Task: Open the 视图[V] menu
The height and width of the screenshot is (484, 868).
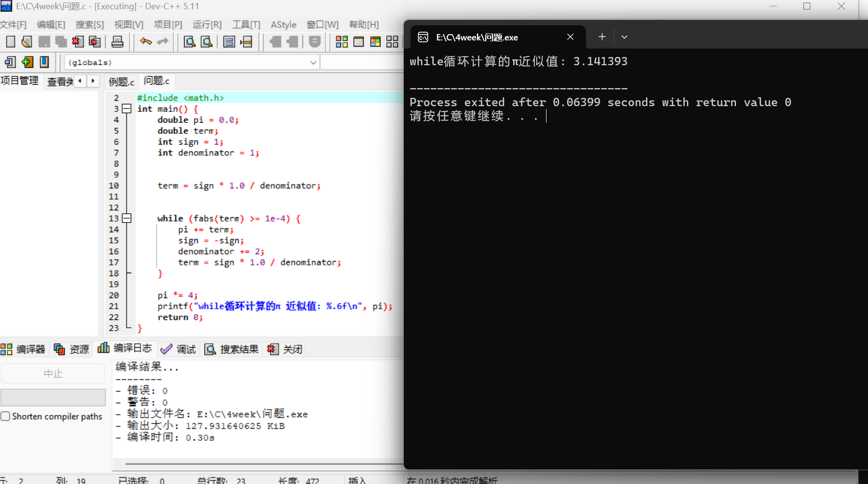Action: (129, 25)
